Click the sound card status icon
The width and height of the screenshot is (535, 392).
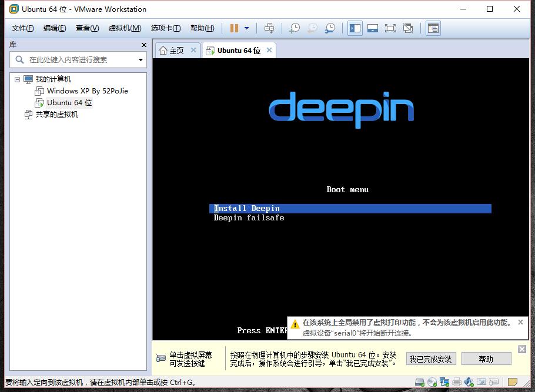click(469, 382)
